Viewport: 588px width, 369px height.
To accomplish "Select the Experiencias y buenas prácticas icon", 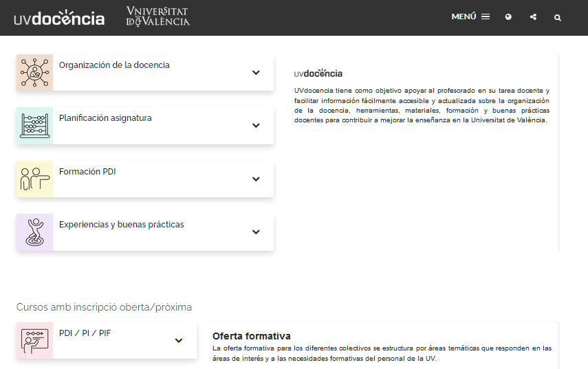I will [34, 232].
